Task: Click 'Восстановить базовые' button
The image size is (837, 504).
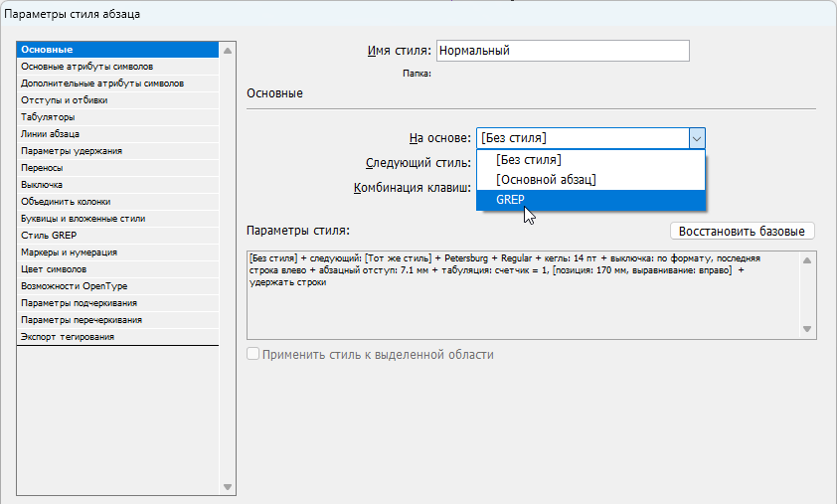Action: (x=743, y=231)
